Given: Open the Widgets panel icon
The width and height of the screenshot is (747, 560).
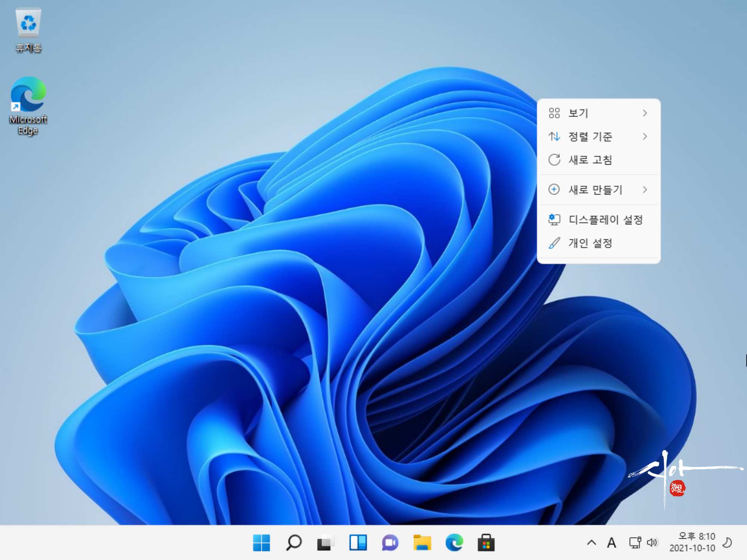Looking at the screenshot, I should tap(358, 542).
